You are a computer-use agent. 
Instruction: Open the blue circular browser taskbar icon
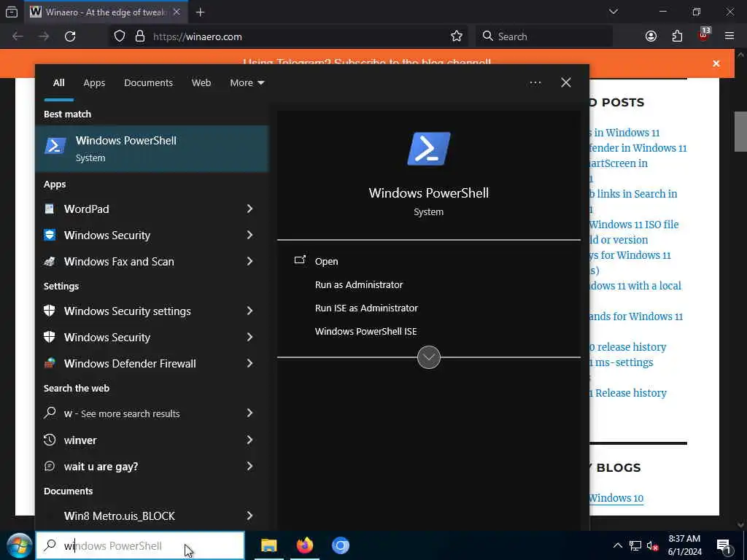tap(340, 545)
